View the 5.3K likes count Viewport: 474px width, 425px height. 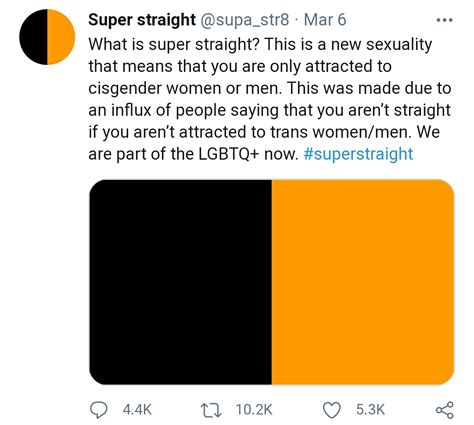click(x=370, y=410)
